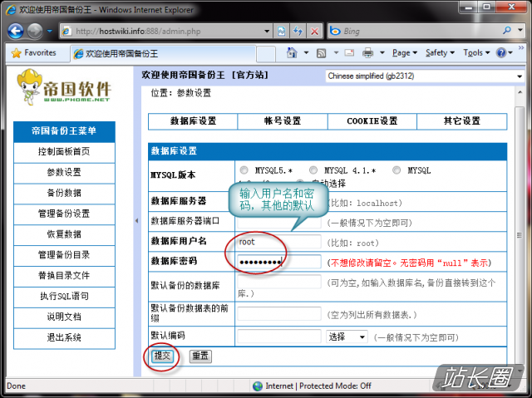Click the 数据库用户名 field containing root
Viewport: 532px width, 398px height.
click(x=279, y=242)
